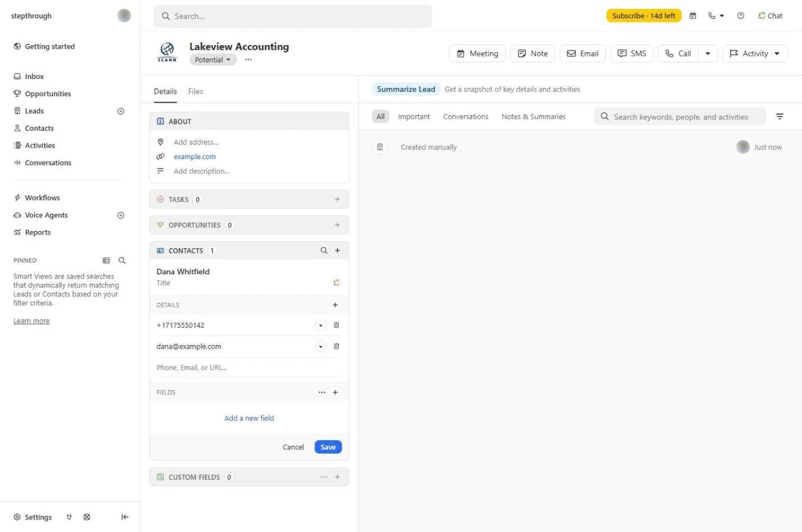
Task: Open the help question mark icon
Action: pyautogui.click(x=740, y=16)
